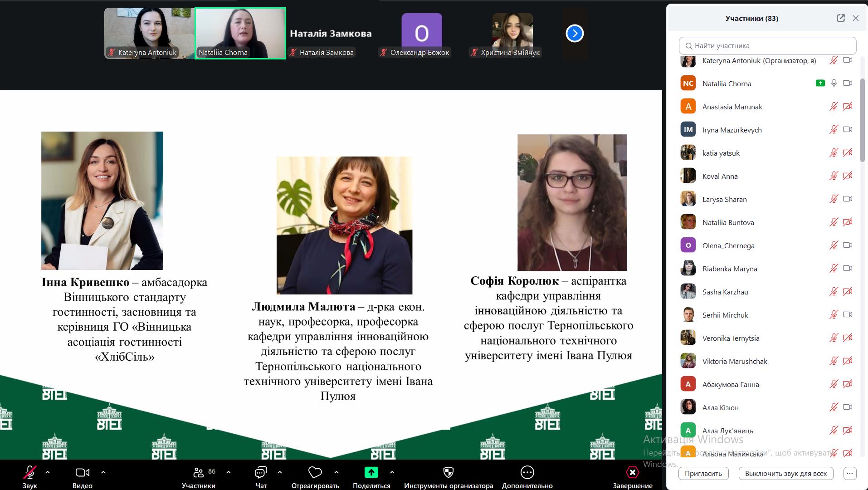Toggle Anastasia Marunak's microphone icon
Image resolution: width=868 pixels, height=490 pixels.
coord(834,107)
